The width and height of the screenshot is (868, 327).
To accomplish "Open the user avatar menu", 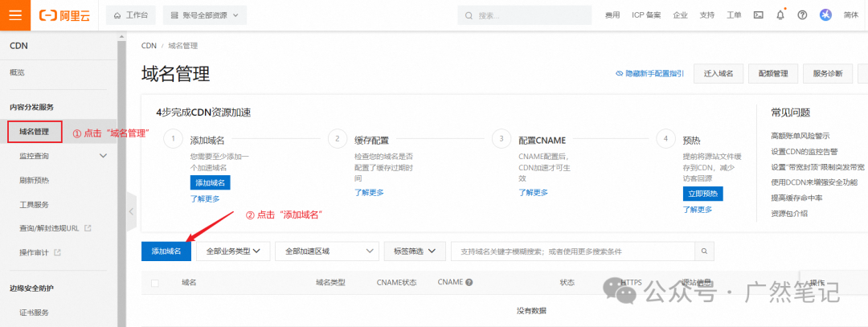I will click(x=826, y=15).
